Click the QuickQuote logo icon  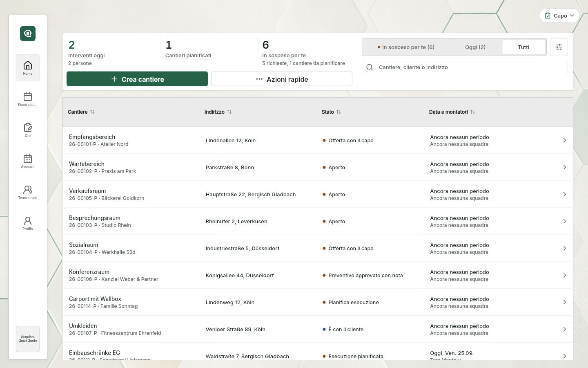(x=28, y=34)
